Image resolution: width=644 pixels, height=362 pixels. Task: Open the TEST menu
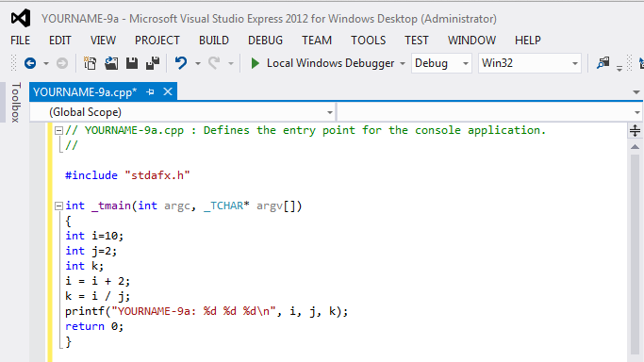(x=417, y=41)
